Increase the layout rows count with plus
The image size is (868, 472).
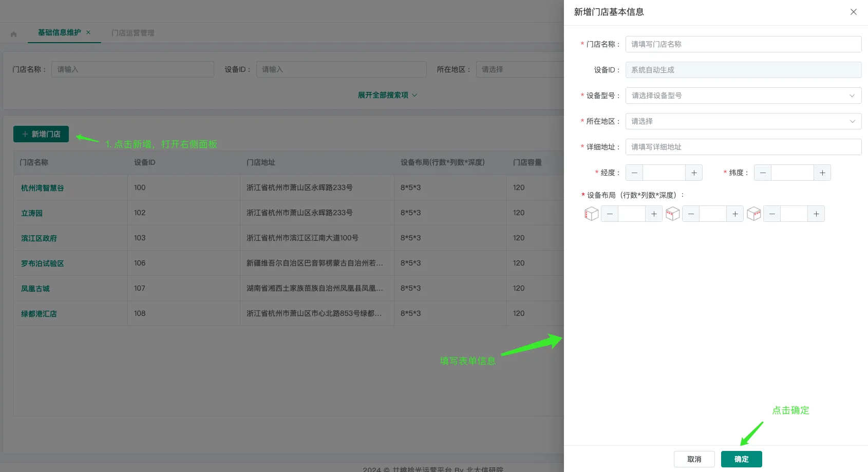[654, 214]
